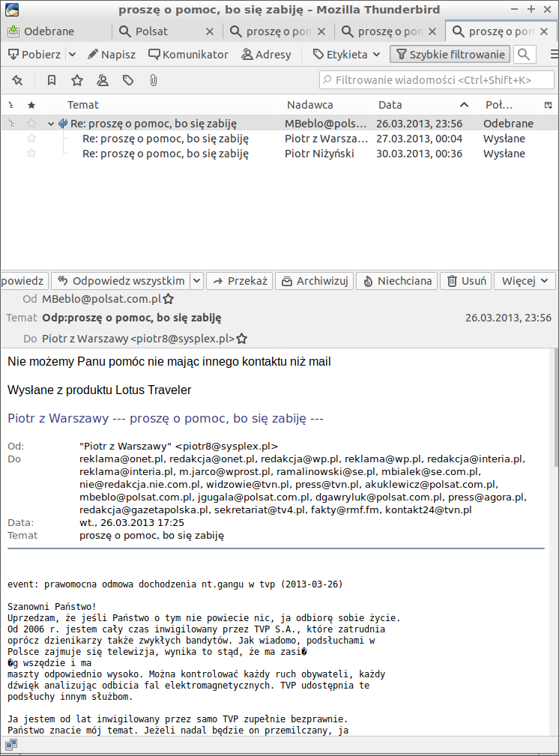Viewport: 559px width, 756px height.
Task: Open the Więcej more actions dropdown
Action: (525, 281)
